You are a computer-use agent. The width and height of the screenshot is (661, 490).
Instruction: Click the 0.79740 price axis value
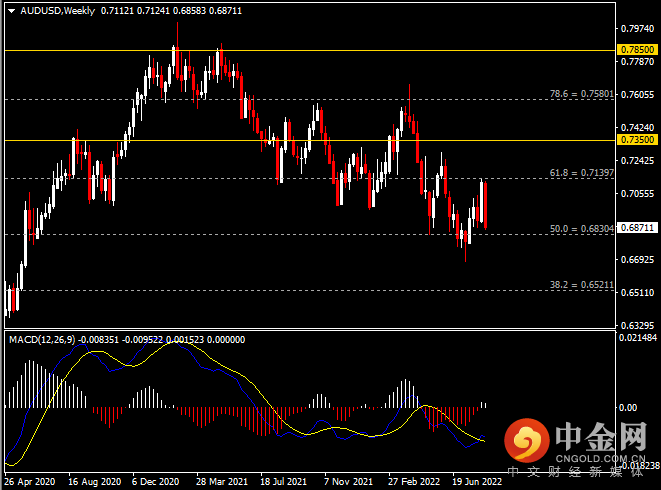click(x=637, y=29)
